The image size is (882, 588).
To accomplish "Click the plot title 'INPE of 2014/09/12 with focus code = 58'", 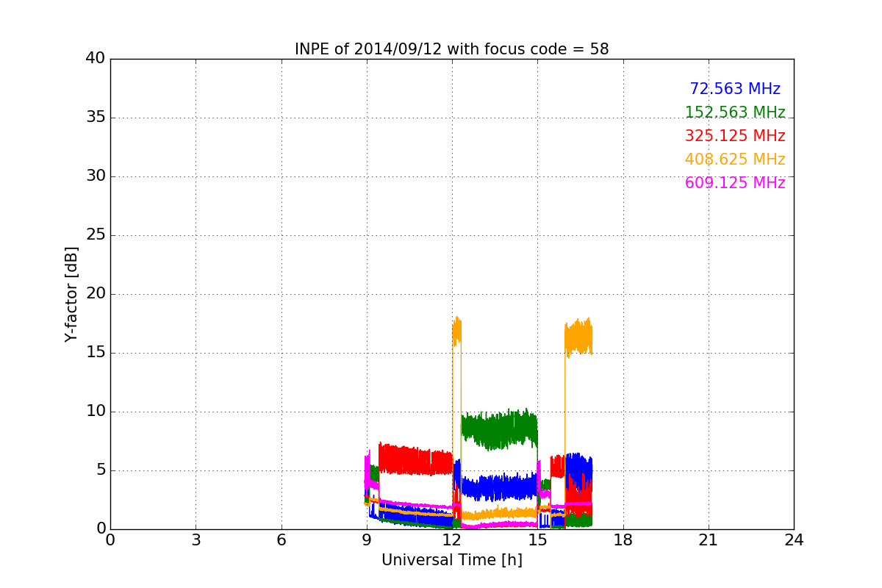I will [451, 49].
